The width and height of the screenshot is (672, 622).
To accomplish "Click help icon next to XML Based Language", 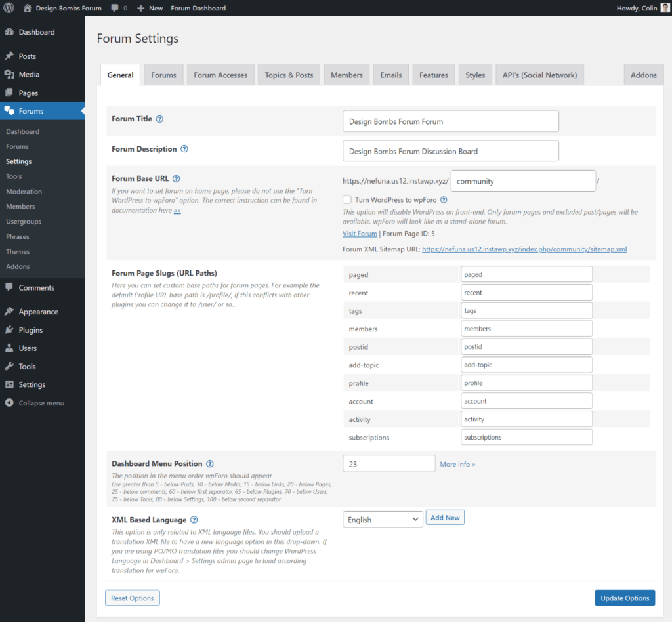I will (x=194, y=520).
